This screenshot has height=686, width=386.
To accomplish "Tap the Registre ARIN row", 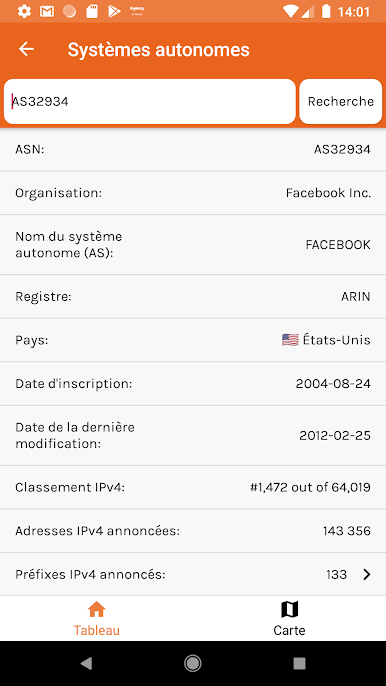I will coord(193,297).
